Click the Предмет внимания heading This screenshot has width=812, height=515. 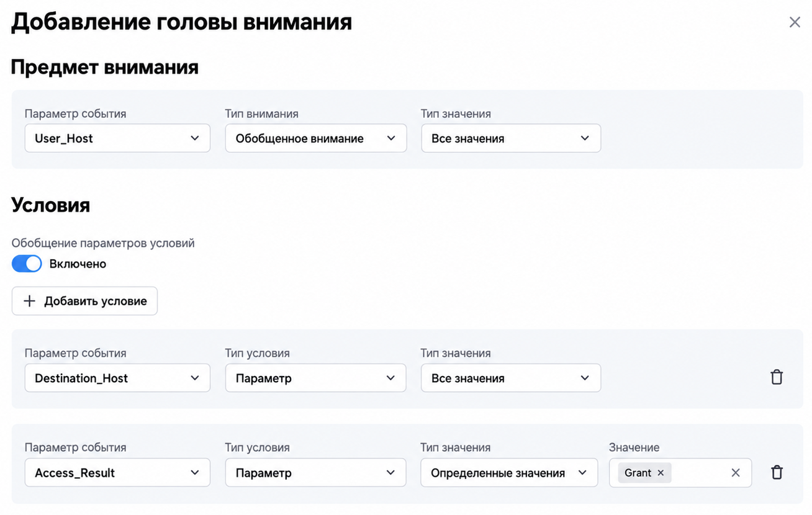pyautogui.click(x=105, y=67)
